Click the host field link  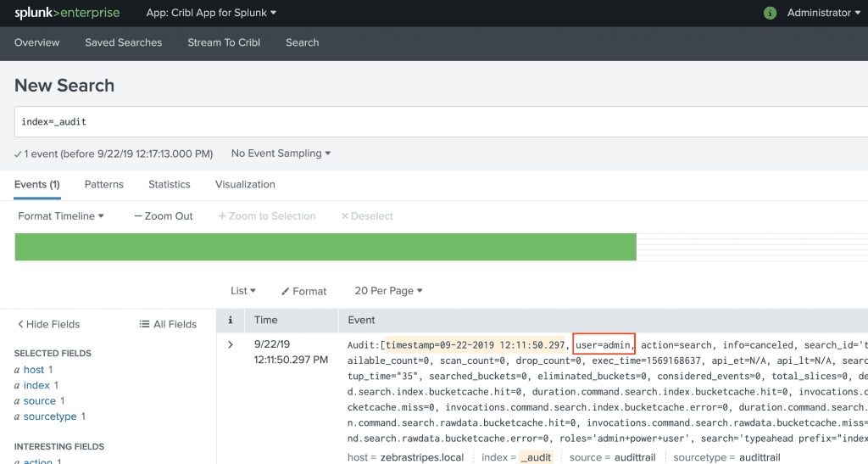click(x=34, y=370)
